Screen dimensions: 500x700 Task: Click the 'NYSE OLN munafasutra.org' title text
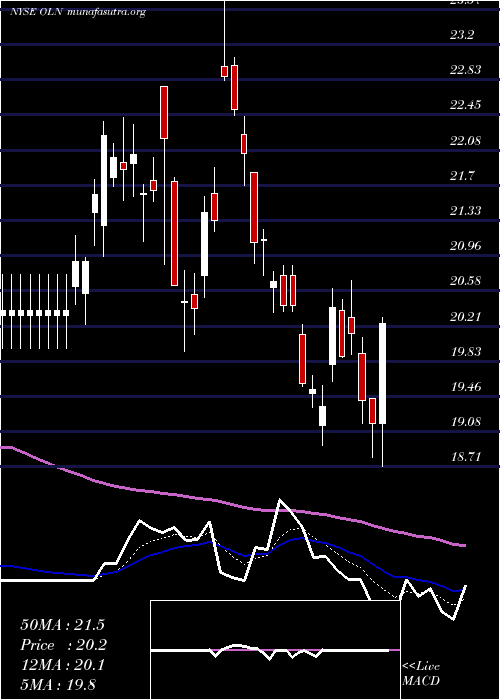pyautogui.click(x=78, y=12)
